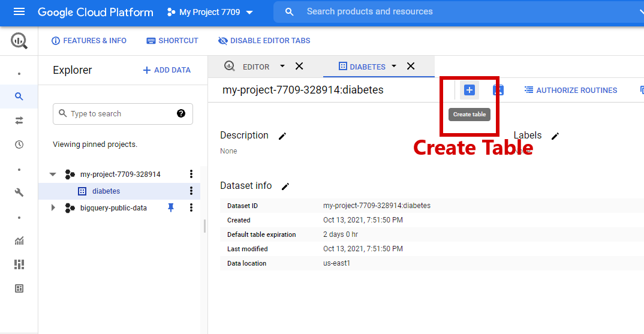The image size is (644, 334).
Task: Open the table-like icon at sidebar bottom
Action: click(19, 288)
